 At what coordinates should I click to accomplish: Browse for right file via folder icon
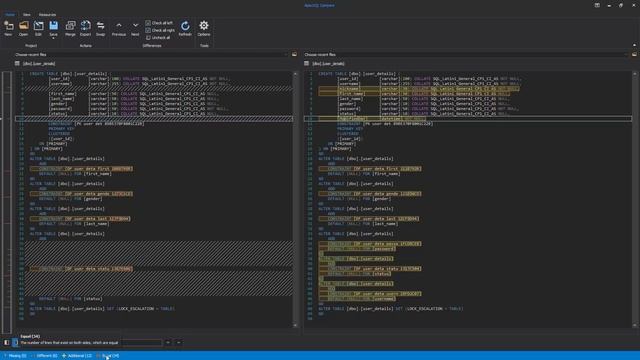(634, 54)
